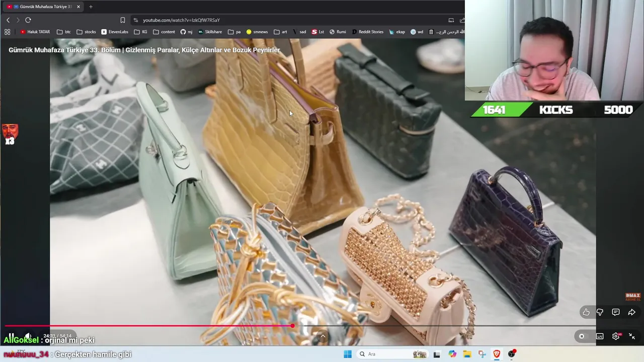Image resolution: width=644 pixels, height=362 pixels.
Task: Toggle subtitles/closed captions
Action: (x=600, y=336)
